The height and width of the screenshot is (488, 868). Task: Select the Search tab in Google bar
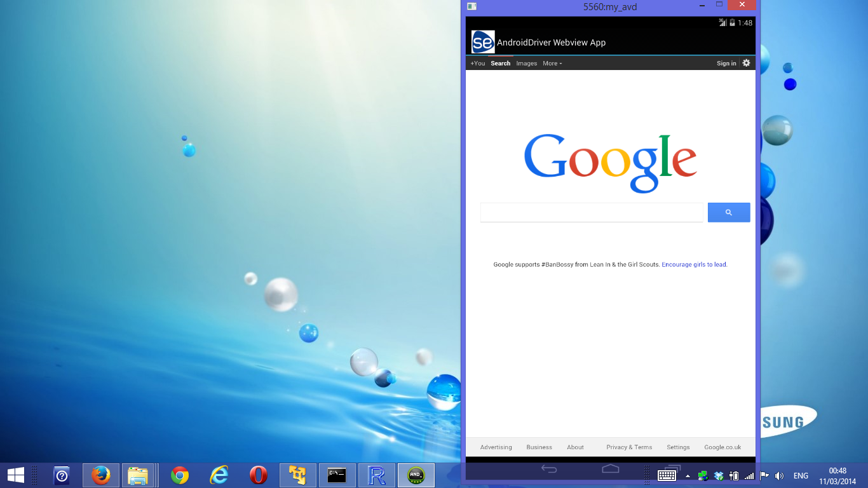coord(501,64)
